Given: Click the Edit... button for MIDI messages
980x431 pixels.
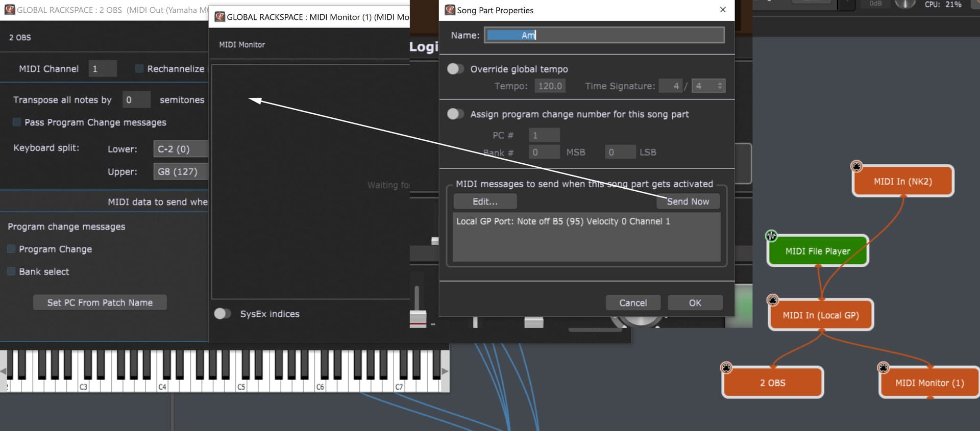Looking at the screenshot, I should pyautogui.click(x=485, y=201).
